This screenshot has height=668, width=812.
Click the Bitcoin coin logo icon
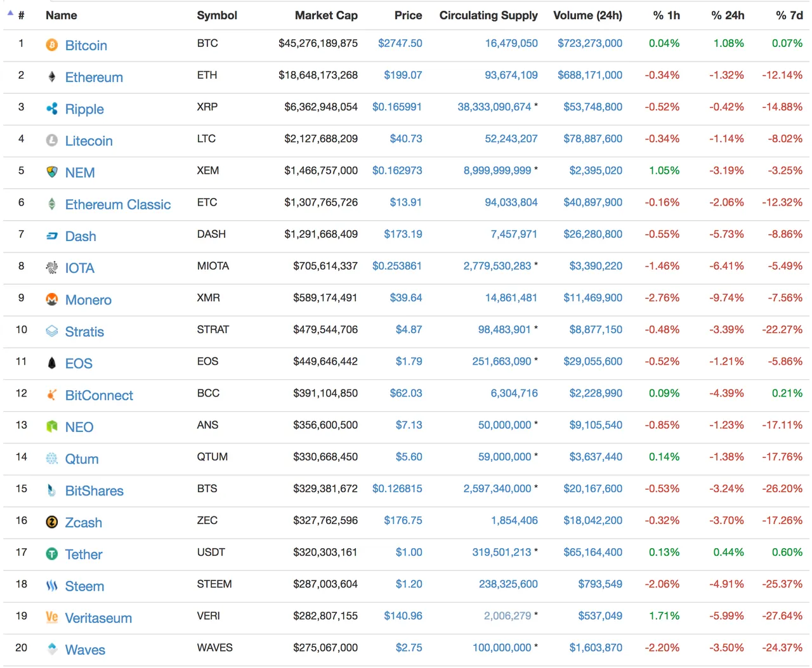click(52, 45)
